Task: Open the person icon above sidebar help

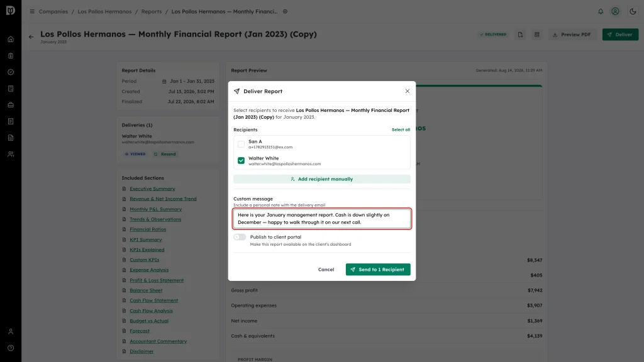Action: point(11,332)
